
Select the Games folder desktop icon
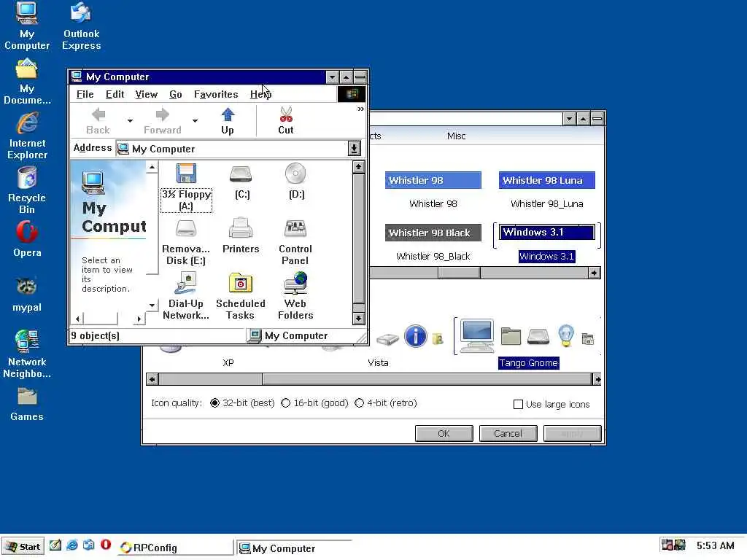(x=27, y=404)
